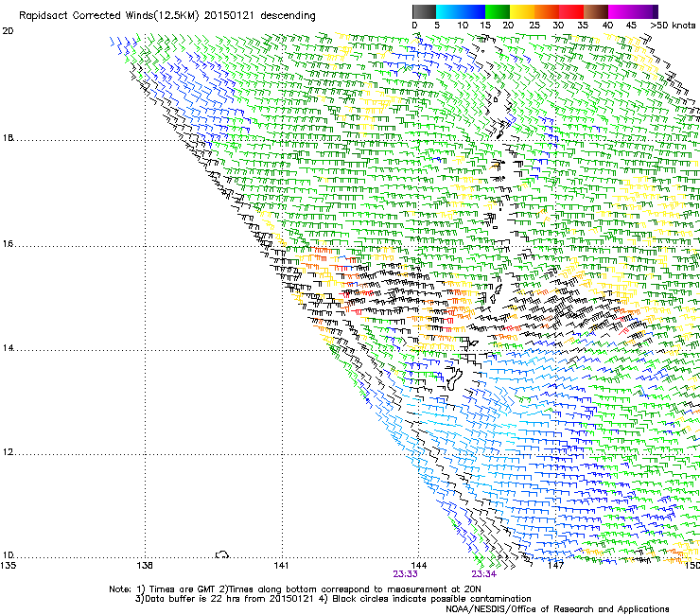Click the latitude label '20'

(8, 31)
